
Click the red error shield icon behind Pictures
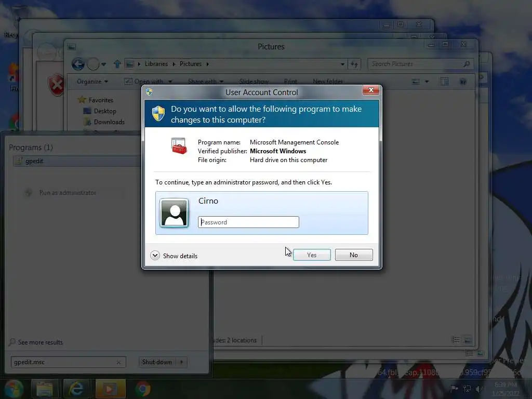(56, 85)
